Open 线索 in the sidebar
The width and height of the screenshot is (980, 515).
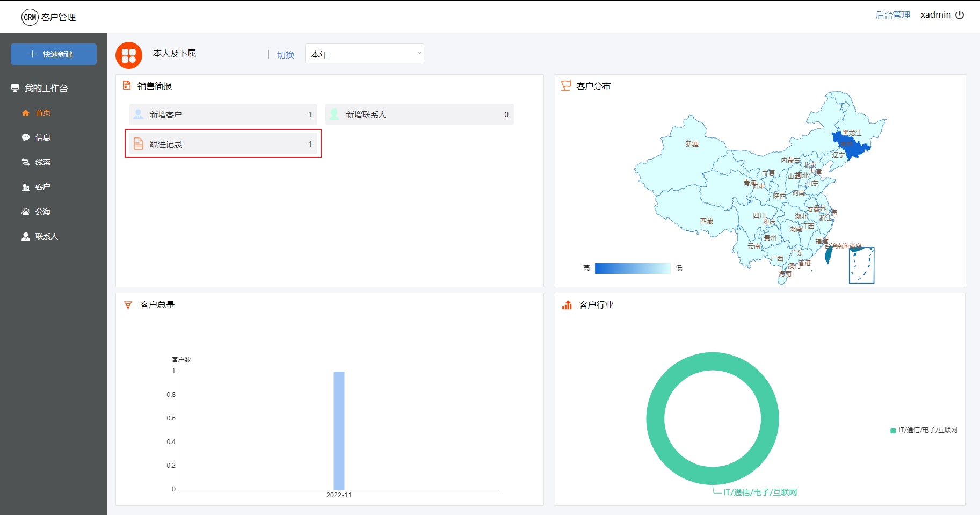click(43, 162)
